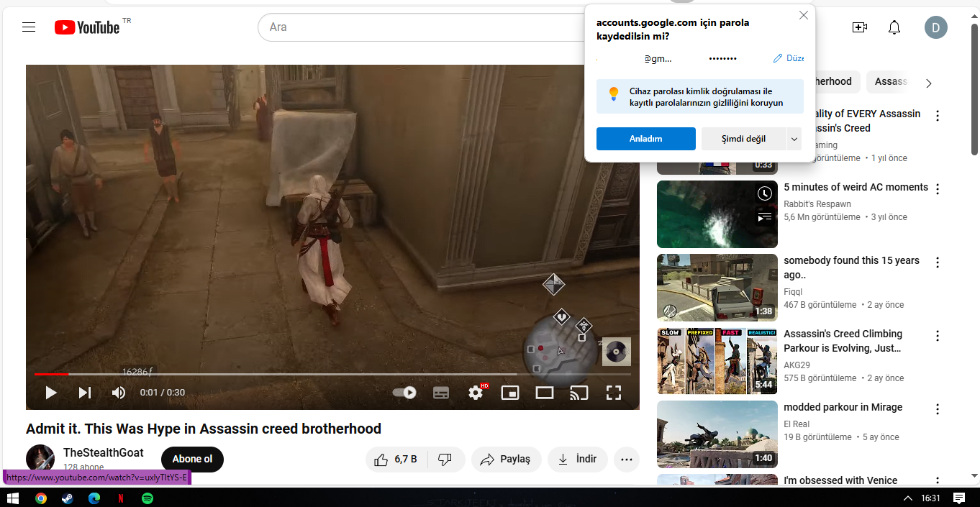Show hidden system tray icons
The image size is (980, 507).
(x=908, y=498)
